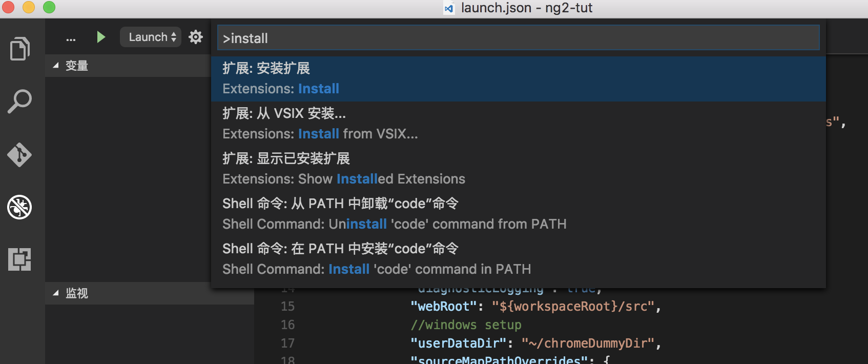Click the launch.json - ng2-tut window title
This screenshot has height=364, width=868.
click(x=526, y=8)
